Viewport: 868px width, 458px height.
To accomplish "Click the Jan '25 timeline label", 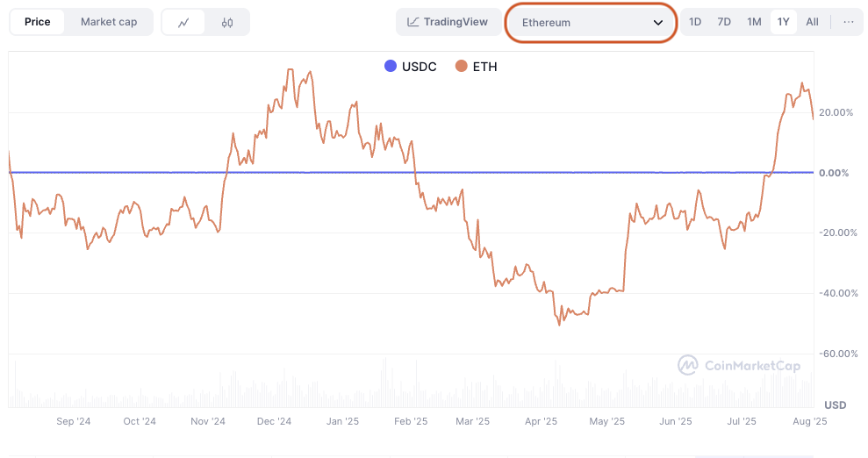I will coord(342,421).
